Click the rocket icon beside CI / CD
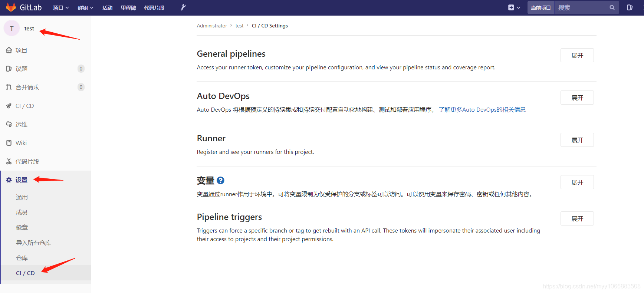This screenshot has width=644, height=293. (9, 106)
